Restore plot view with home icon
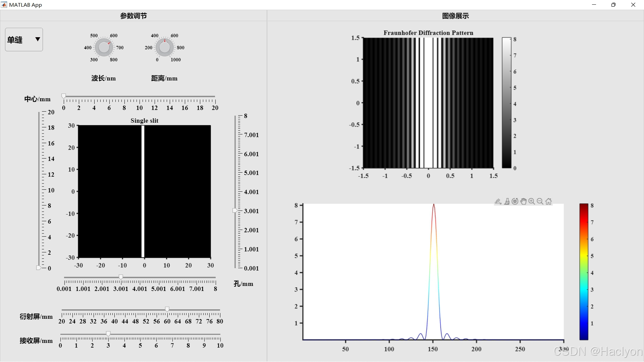Image resolution: width=644 pixels, height=362 pixels. click(548, 201)
